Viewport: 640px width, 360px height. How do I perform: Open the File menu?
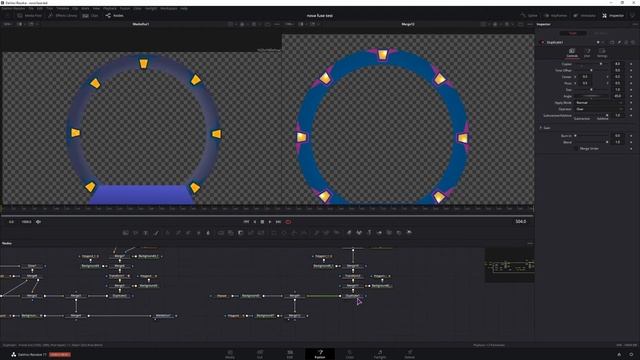click(31, 8)
